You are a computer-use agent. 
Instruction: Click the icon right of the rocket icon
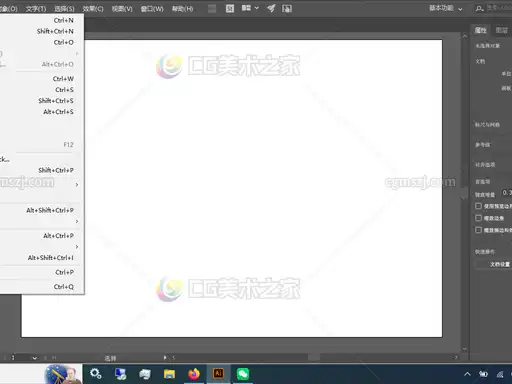(x=287, y=8)
